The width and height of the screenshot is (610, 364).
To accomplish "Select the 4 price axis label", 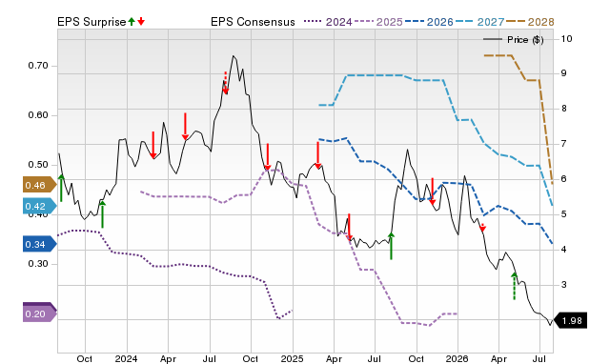I will click(563, 250).
